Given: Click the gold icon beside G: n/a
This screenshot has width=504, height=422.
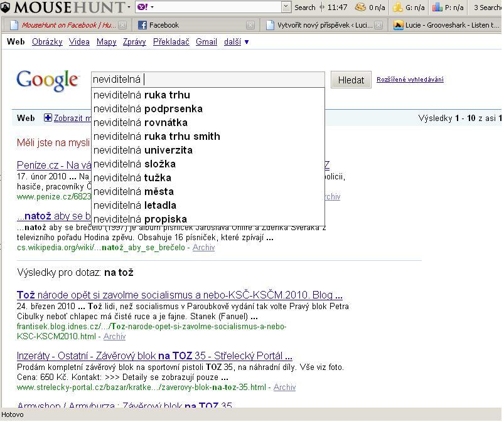Looking at the screenshot, I should (398, 7).
